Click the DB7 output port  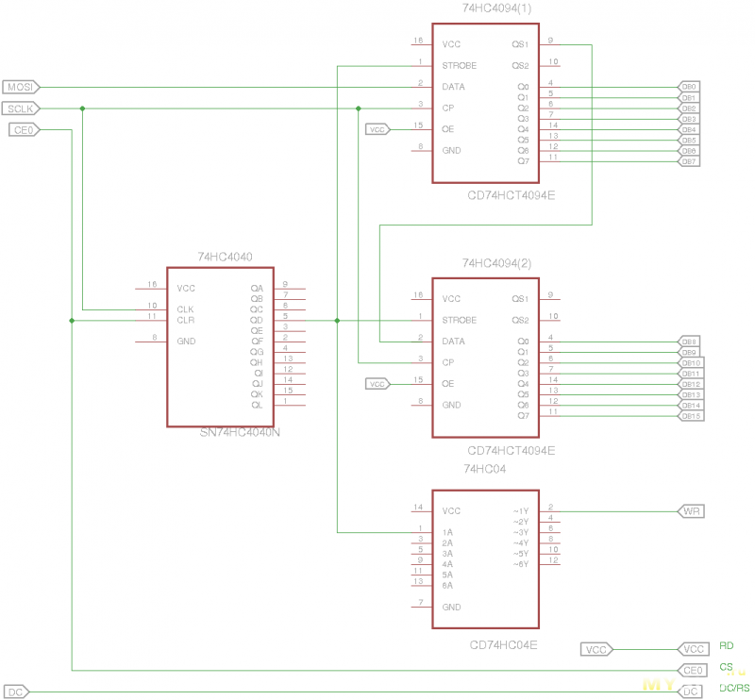[x=689, y=161]
